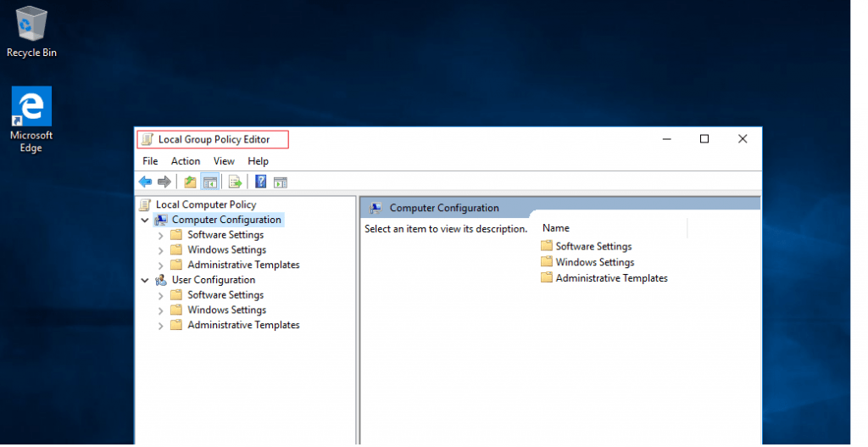The image size is (868, 447).
Task: Open the File menu
Action: pyautogui.click(x=150, y=161)
